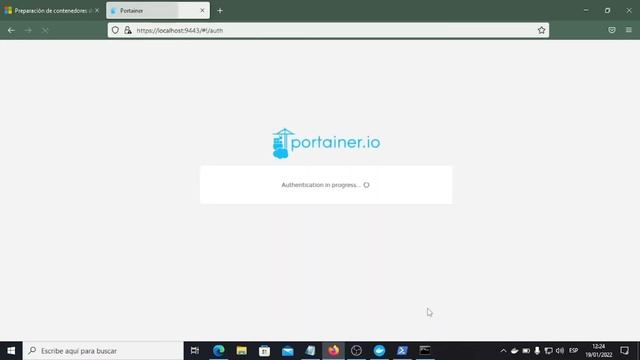Image resolution: width=640 pixels, height=360 pixels.
Task: Go back using the browser back arrow
Action: tap(11, 30)
